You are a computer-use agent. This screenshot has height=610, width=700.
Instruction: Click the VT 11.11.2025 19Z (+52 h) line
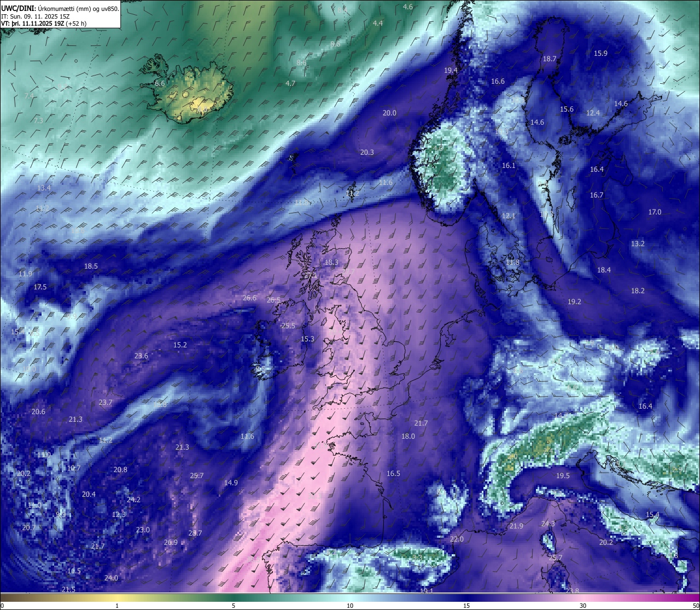[x=44, y=24]
